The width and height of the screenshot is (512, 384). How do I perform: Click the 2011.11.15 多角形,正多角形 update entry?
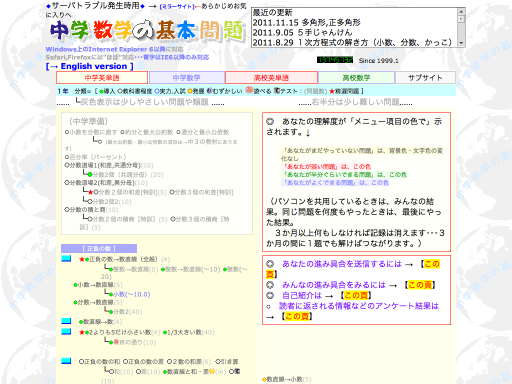[x=306, y=22]
